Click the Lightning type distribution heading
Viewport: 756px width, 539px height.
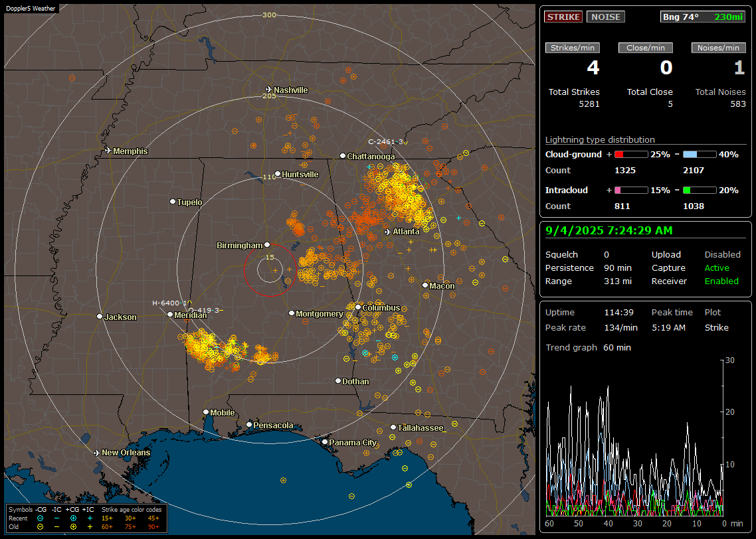pos(600,139)
